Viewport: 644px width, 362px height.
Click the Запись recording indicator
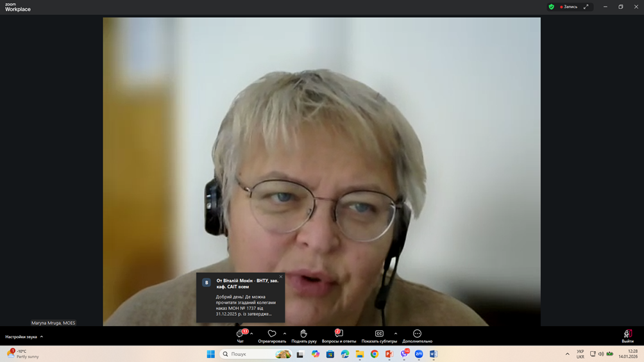(x=569, y=6)
